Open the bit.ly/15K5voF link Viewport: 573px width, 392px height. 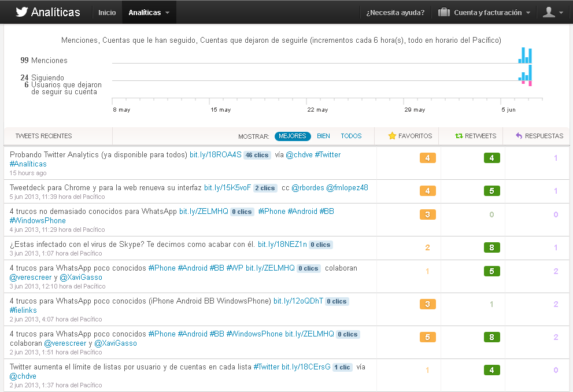227,188
